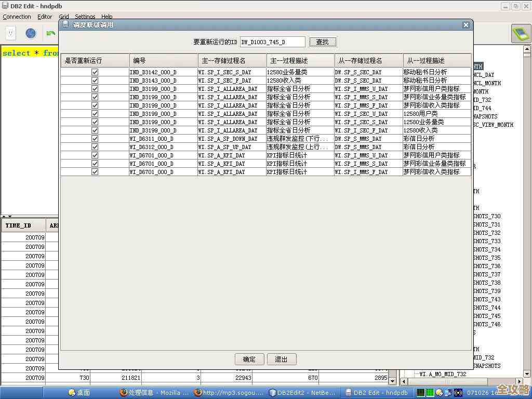Click the blue globe toolbar icon
This screenshot has width=532, height=399.
pos(30,33)
